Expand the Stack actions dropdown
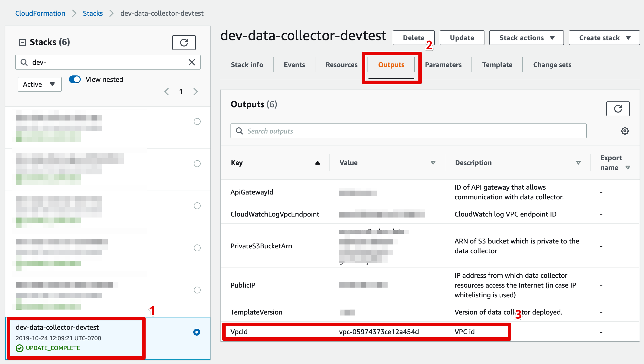 [x=526, y=38]
